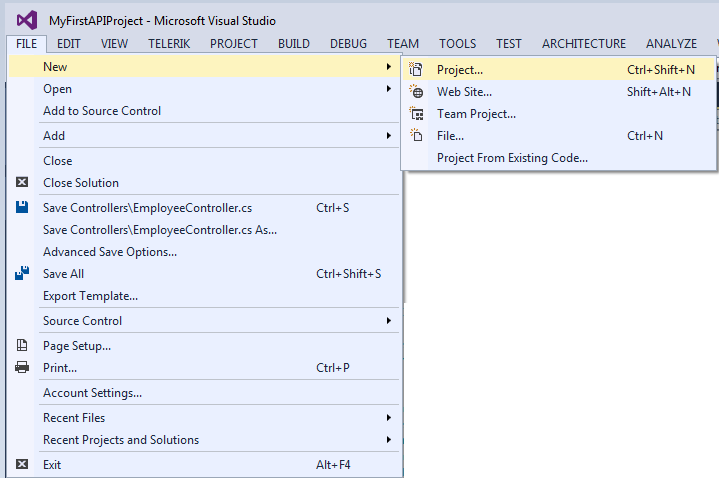Expand the Add submenu arrow

[x=389, y=136]
